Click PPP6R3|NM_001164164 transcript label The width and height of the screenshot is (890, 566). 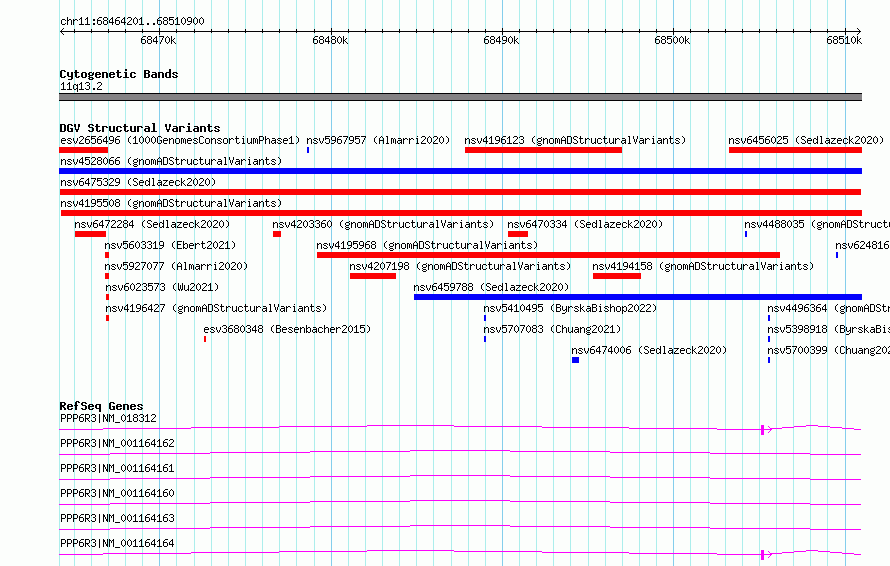point(117,543)
